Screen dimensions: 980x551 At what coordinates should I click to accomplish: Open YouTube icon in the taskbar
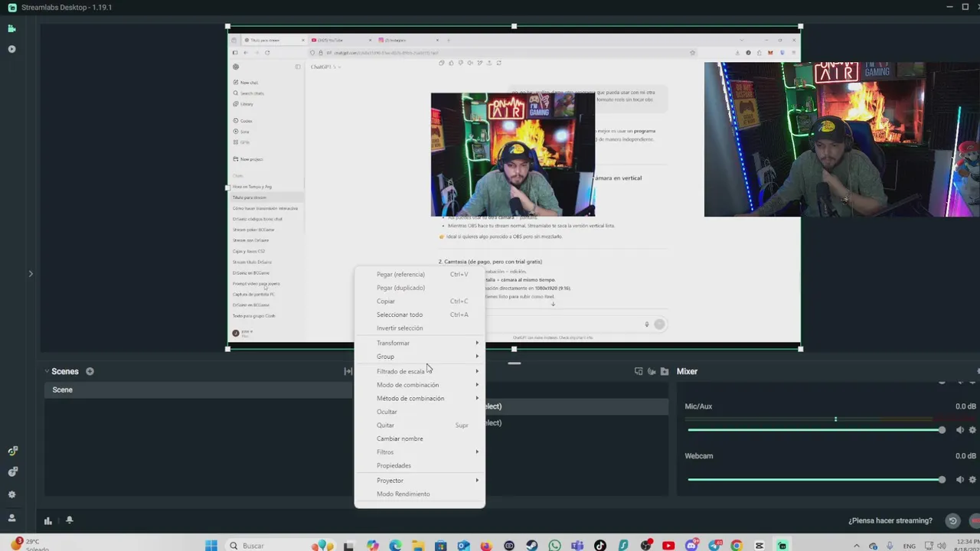668,546
